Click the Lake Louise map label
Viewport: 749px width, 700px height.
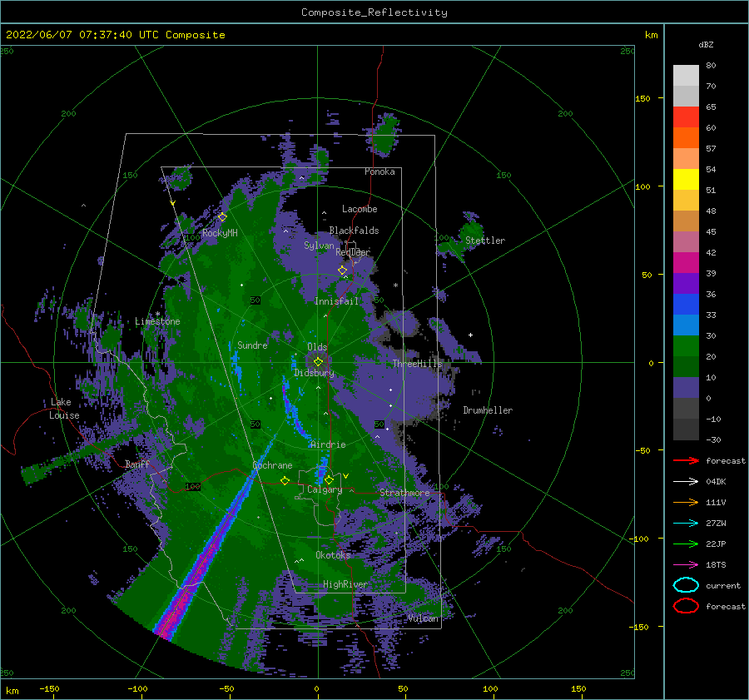coord(64,409)
